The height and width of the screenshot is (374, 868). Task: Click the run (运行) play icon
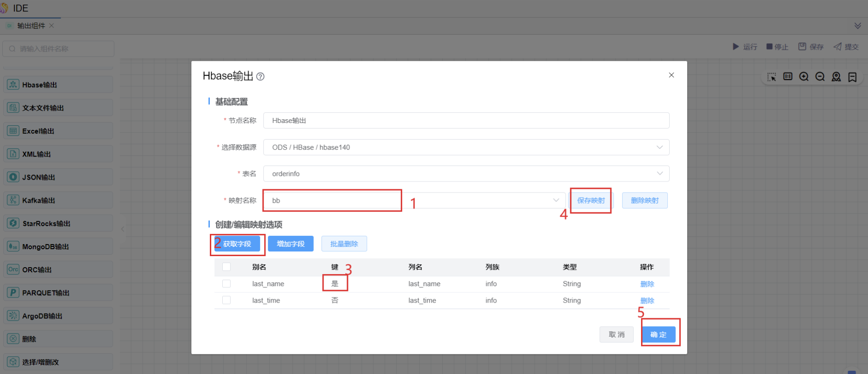click(x=735, y=47)
